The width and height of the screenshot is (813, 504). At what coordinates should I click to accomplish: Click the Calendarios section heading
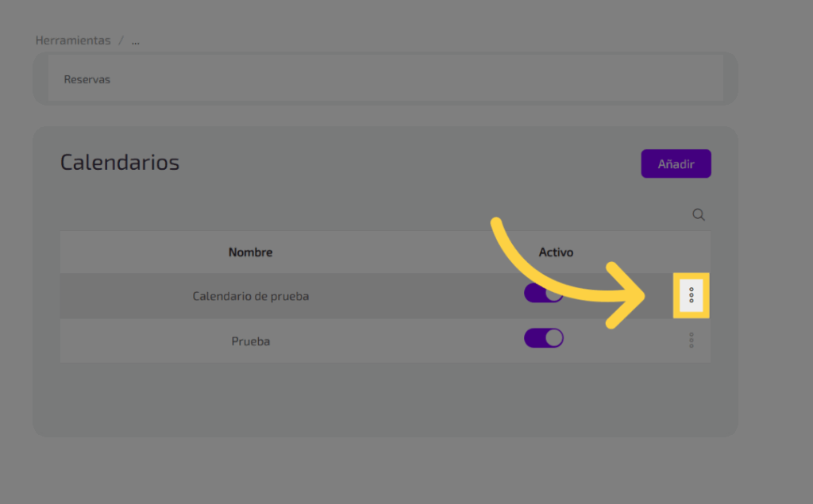pyautogui.click(x=120, y=163)
